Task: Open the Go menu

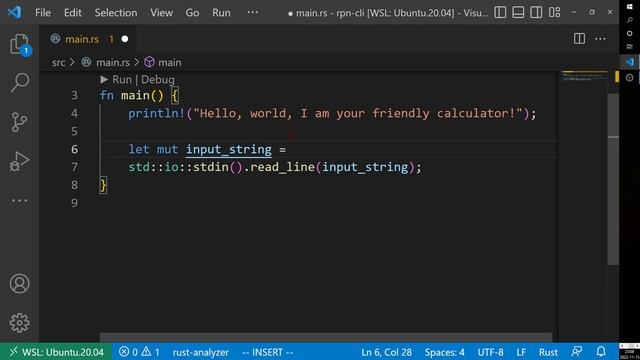Action: point(192,13)
